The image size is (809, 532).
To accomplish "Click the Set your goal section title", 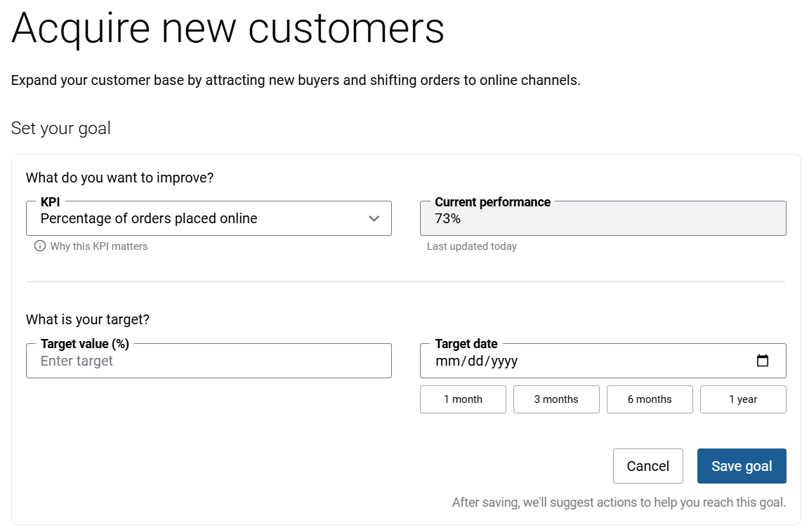I will click(x=61, y=128).
